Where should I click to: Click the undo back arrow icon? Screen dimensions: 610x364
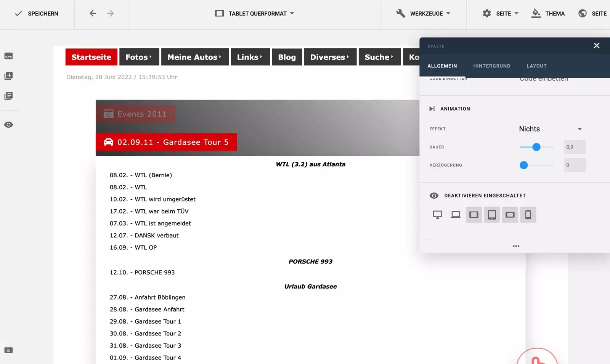tap(93, 13)
